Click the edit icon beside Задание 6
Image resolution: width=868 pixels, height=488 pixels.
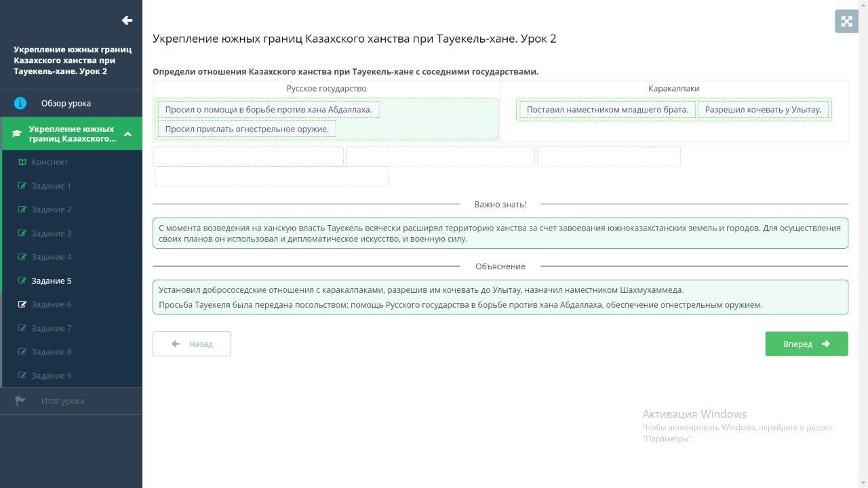(x=22, y=304)
